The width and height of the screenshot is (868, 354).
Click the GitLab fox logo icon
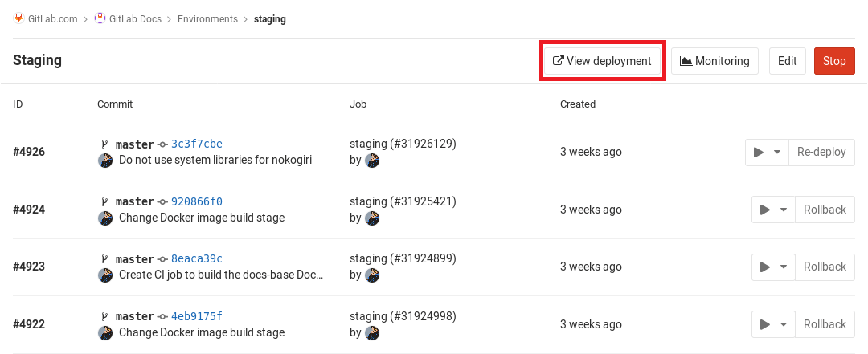18,18
